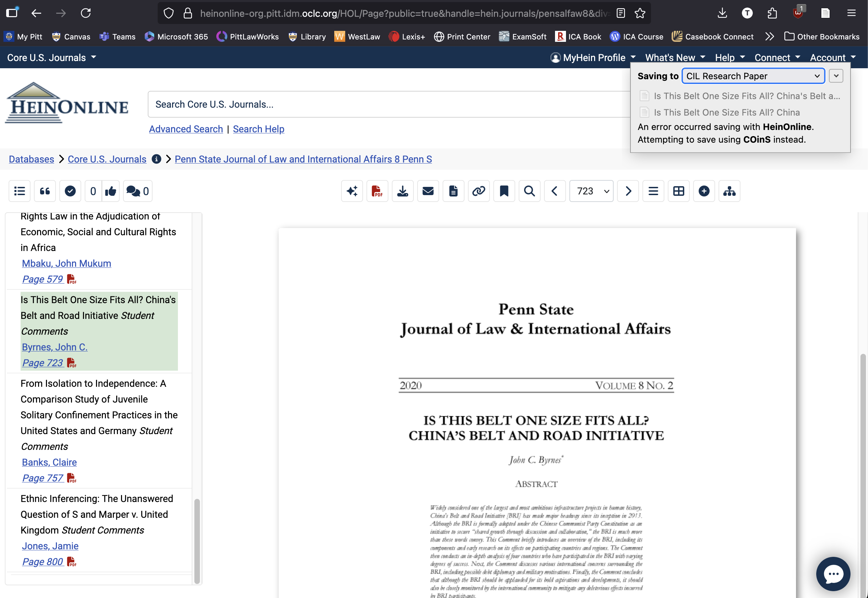Expand the Core U.S. Journals menu
Viewport: 868px width, 598px height.
[x=52, y=58]
